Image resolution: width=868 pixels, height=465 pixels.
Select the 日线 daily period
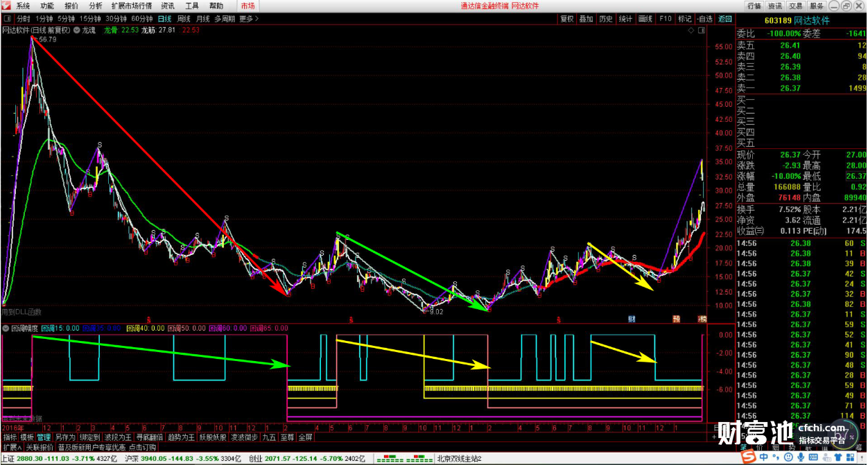pyautogui.click(x=165, y=19)
